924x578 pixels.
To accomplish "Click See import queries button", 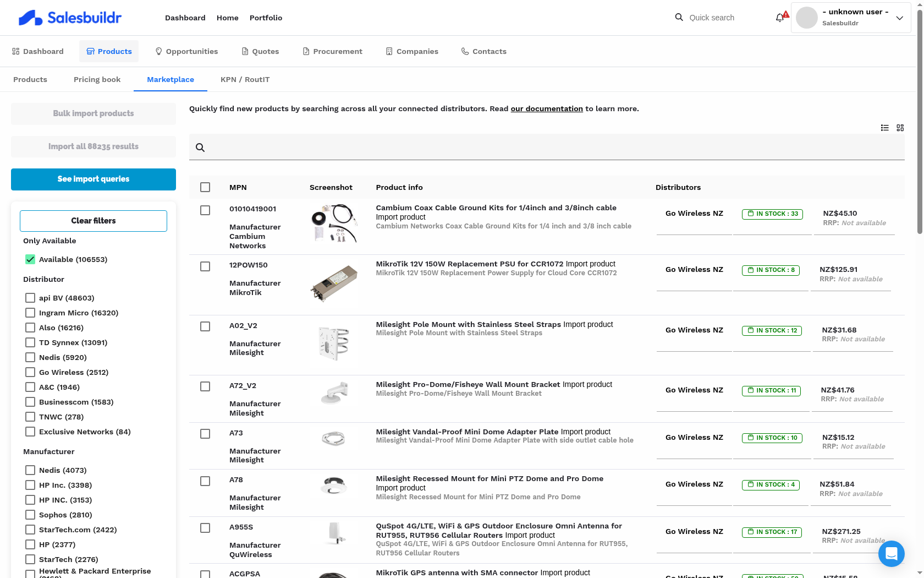I will click(94, 179).
